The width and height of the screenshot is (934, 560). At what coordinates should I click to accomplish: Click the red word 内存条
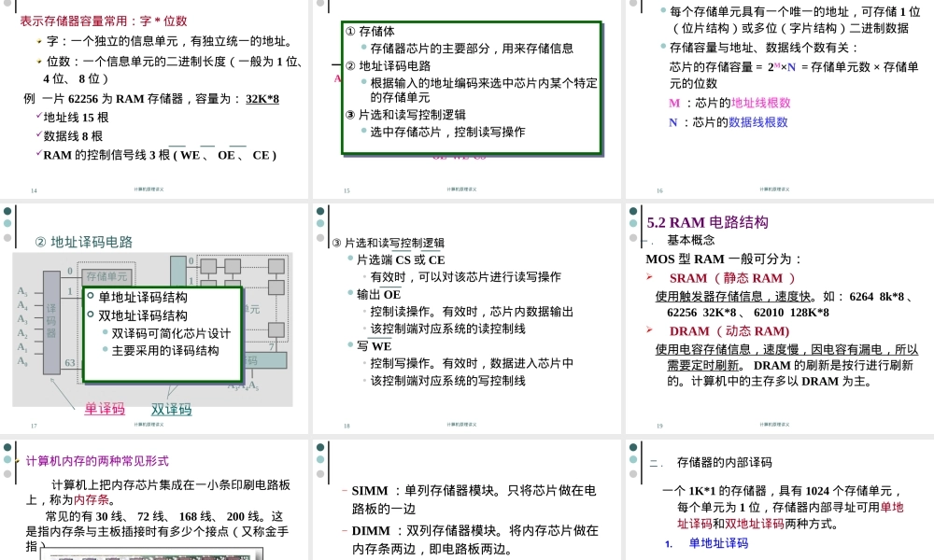click(x=92, y=500)
